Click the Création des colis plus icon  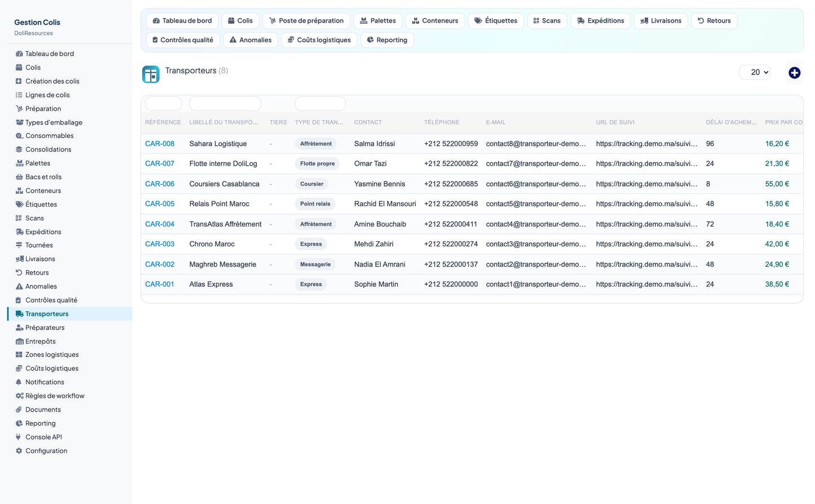pyautogui.click(x=19, y=81)
